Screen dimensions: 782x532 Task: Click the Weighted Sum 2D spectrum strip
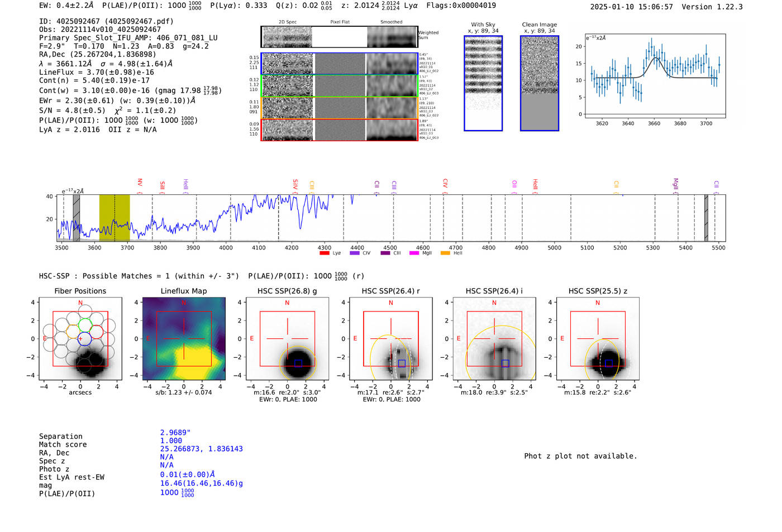[340, 37]
